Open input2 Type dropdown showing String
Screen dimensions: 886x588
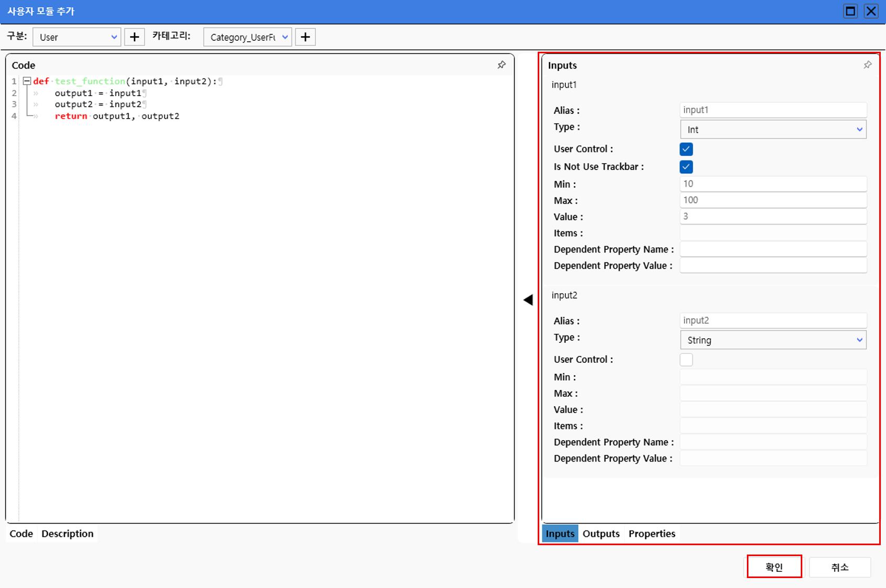773,340
